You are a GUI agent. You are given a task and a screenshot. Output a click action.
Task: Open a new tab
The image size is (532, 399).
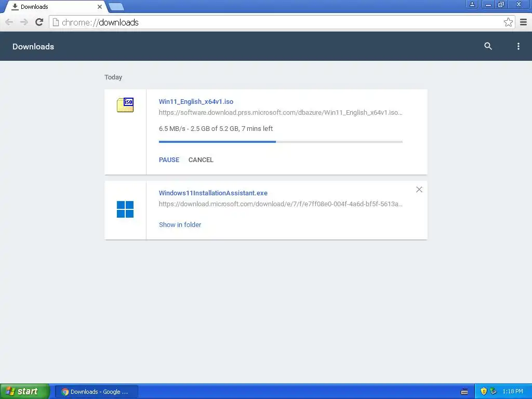[x=116, y=7]
